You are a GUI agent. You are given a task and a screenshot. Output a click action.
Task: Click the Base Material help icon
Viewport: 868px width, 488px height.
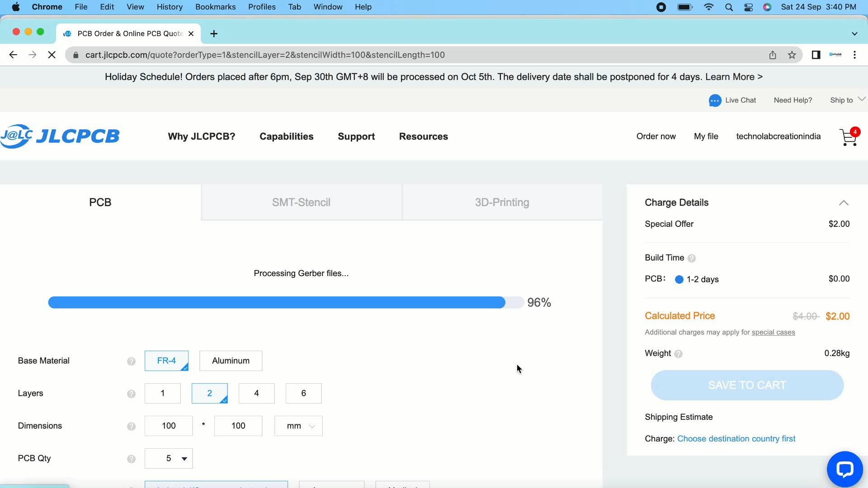coord(131,361)
